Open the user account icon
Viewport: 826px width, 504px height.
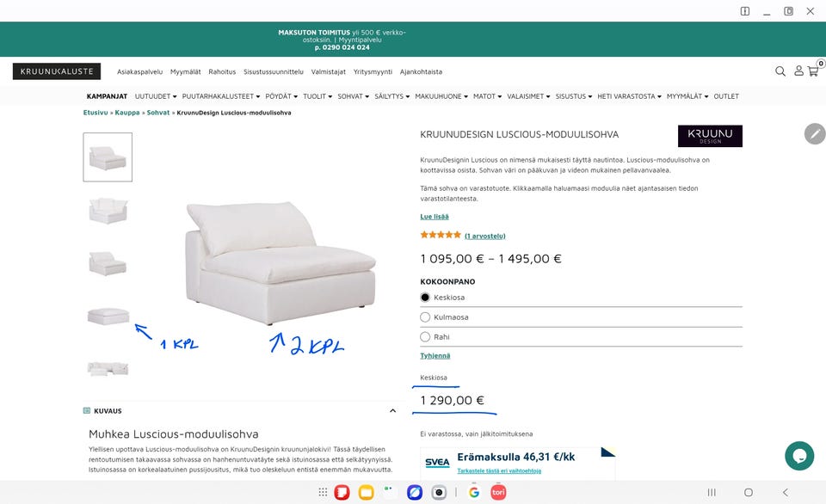(798, 71)
